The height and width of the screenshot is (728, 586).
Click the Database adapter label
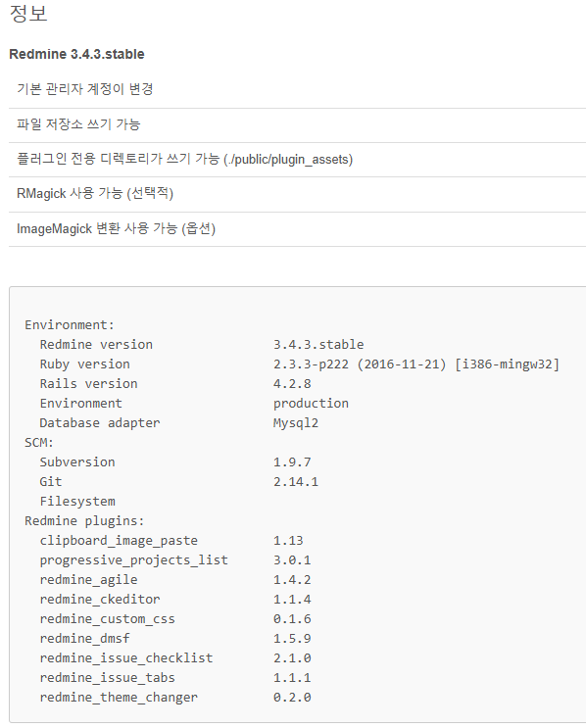point(100,423)
